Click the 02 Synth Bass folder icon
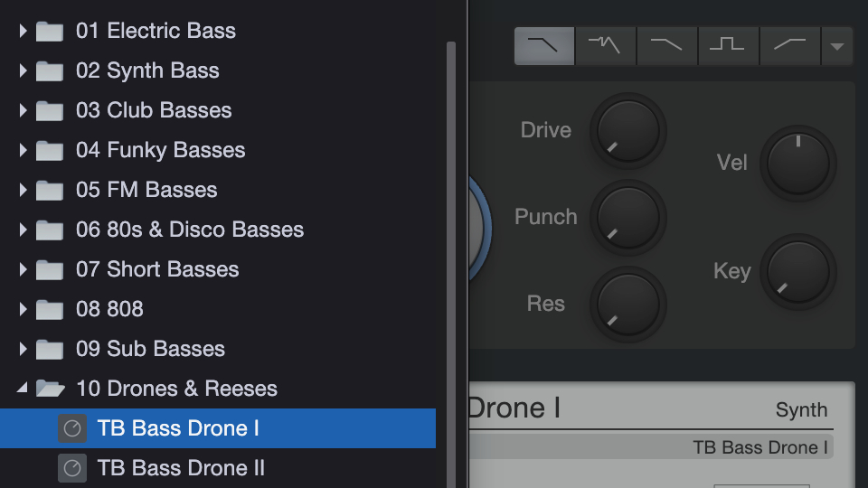This screenshot has height=488, width=868. (50, 70)
